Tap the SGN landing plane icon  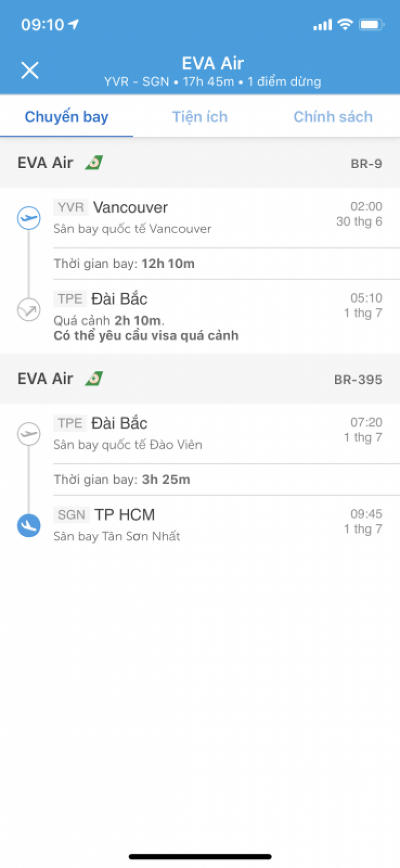tap(29, 525)
